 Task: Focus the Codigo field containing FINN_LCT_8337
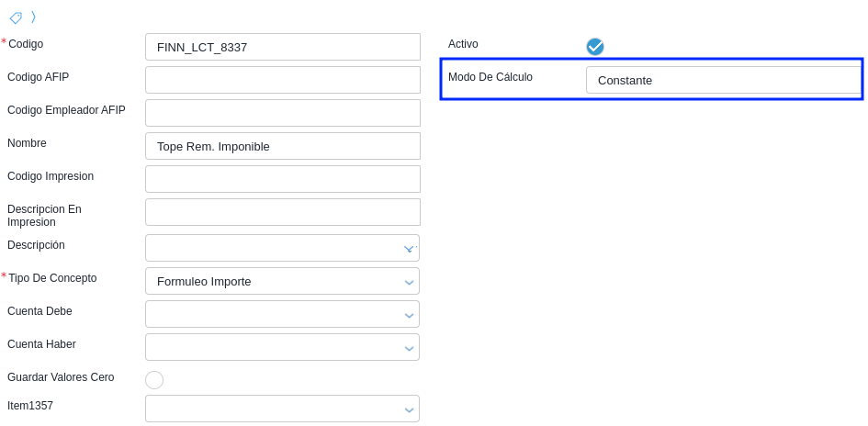point(282,47)
